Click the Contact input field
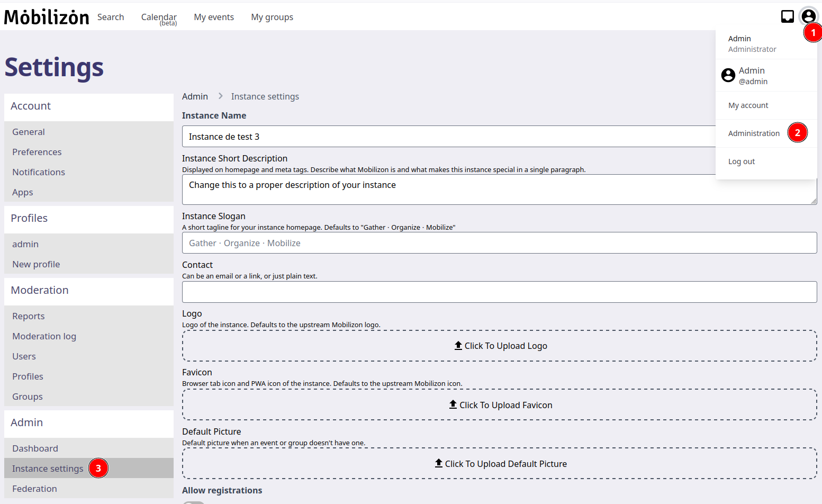Screen dimensions: 822x504 click(x=499, y=292)
